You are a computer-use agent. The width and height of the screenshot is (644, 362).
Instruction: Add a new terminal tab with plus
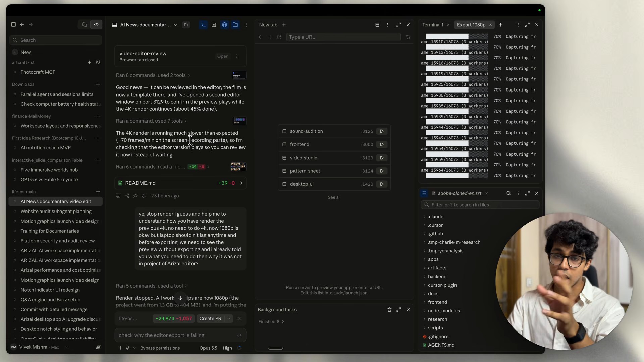click(500, 25)
